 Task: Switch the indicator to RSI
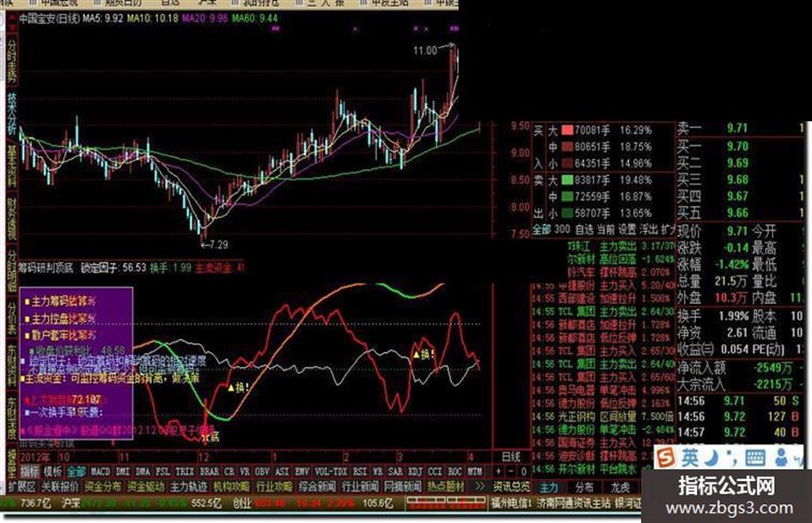360,471
